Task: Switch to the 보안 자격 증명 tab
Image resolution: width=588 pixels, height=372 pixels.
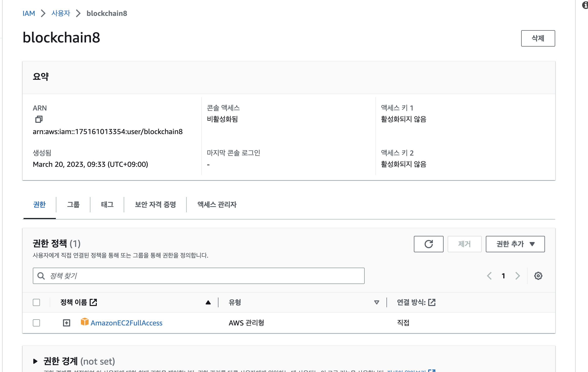Action: pyautogui.click(x=155, y=204)
